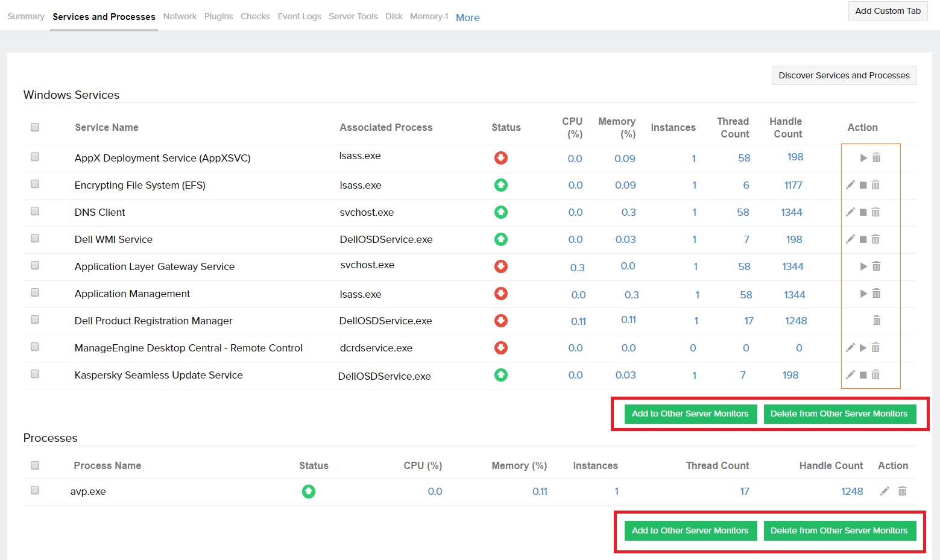This screenshot has height=560, width=940.
Task: Edit Kaspersky Seamless Update Service
Action: click(850, 375)
